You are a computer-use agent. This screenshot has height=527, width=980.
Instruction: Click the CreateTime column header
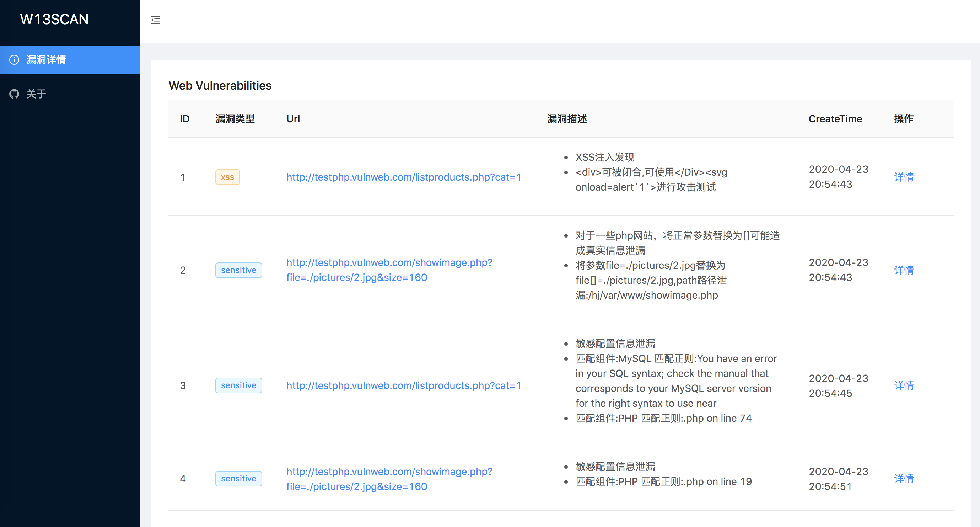835,119
